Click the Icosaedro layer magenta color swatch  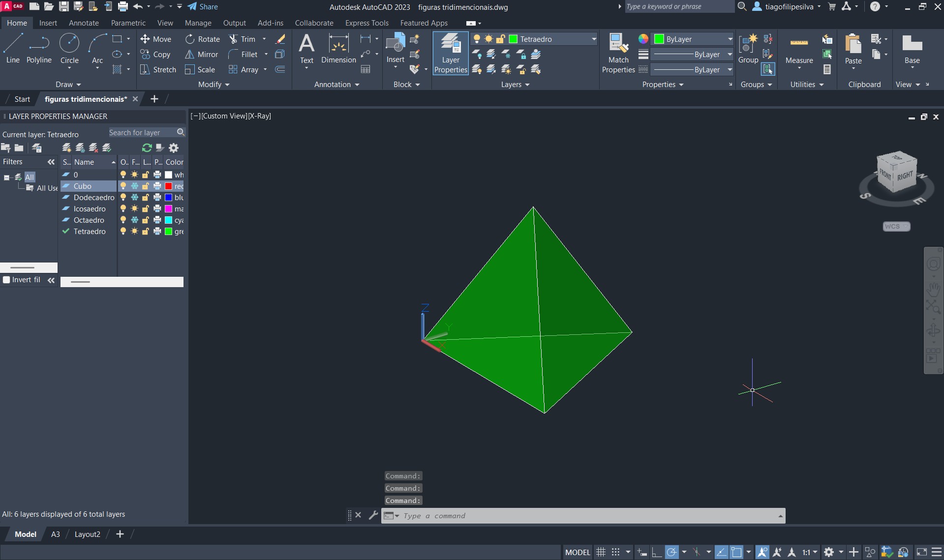pos(168,209)
